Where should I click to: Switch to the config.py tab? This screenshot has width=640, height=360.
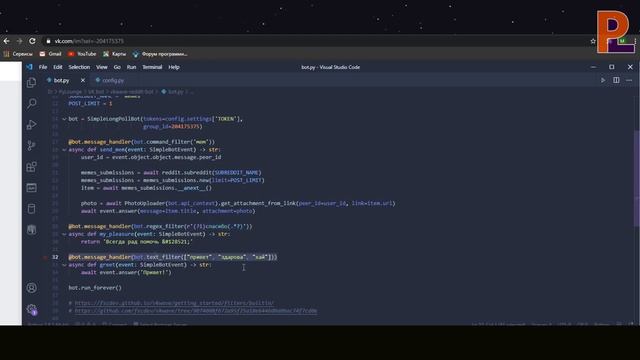113,80
